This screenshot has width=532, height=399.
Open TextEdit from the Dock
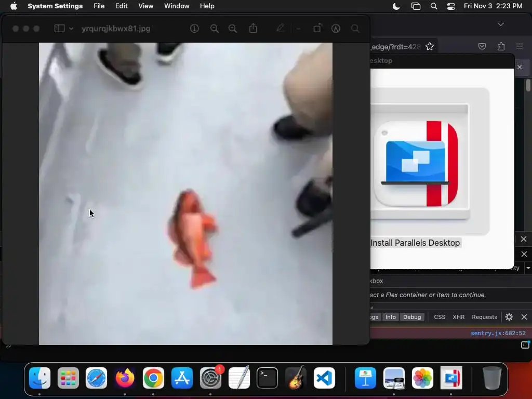(x=239, y=378)
